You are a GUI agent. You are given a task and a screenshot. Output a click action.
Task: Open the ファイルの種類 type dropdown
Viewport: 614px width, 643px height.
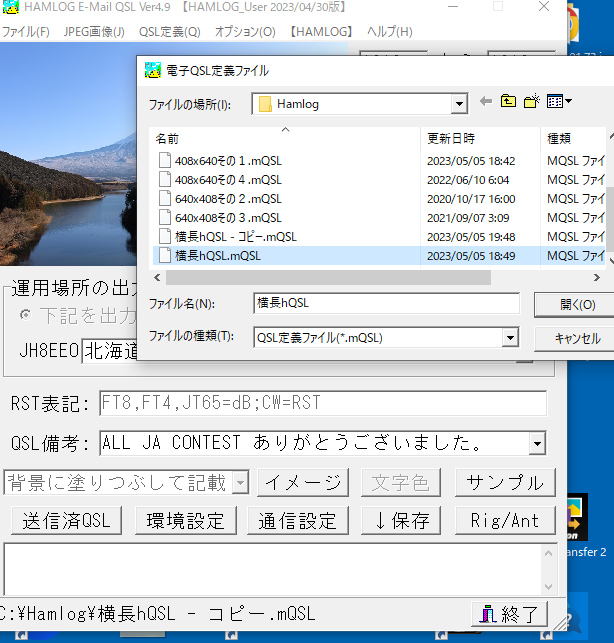(510, 338)
